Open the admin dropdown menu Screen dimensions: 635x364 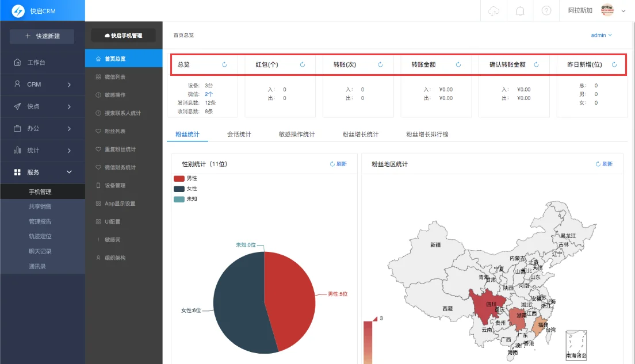[601, 35]
